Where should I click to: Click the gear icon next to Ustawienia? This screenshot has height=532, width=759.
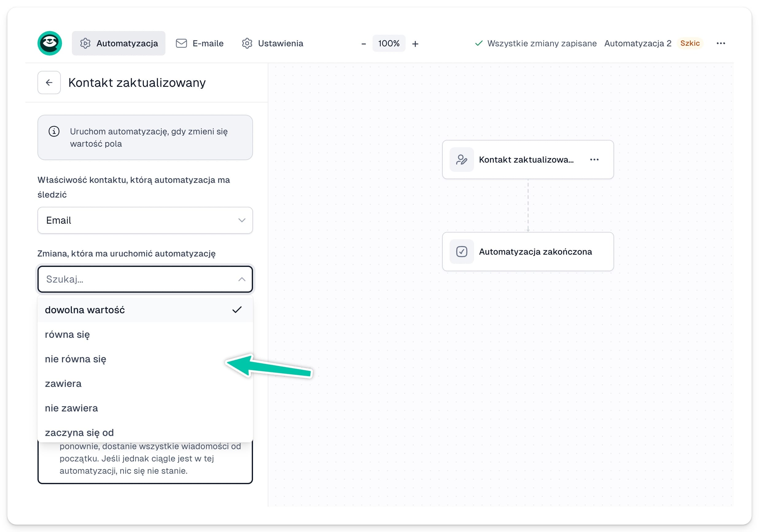(x=247, y=43)
